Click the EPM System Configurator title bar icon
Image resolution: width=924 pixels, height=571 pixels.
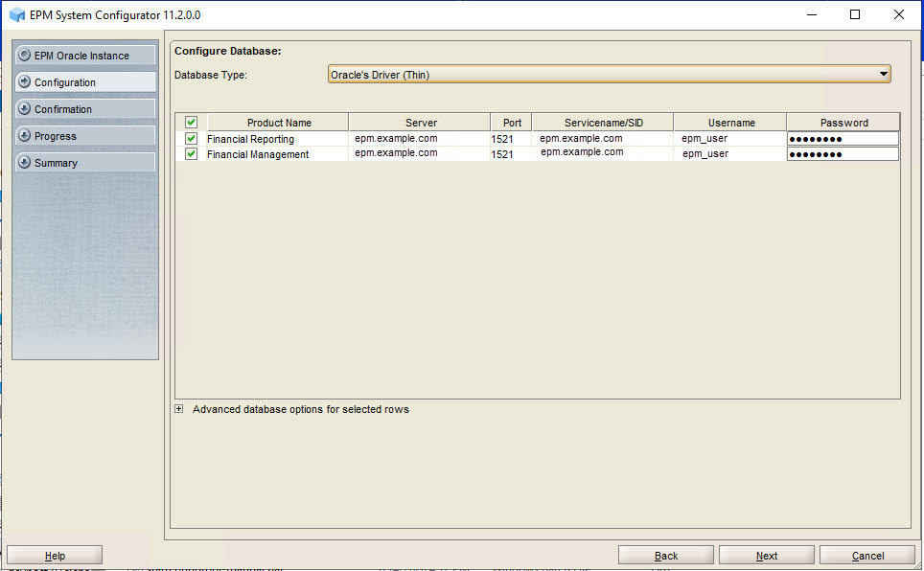click(17, 14)
